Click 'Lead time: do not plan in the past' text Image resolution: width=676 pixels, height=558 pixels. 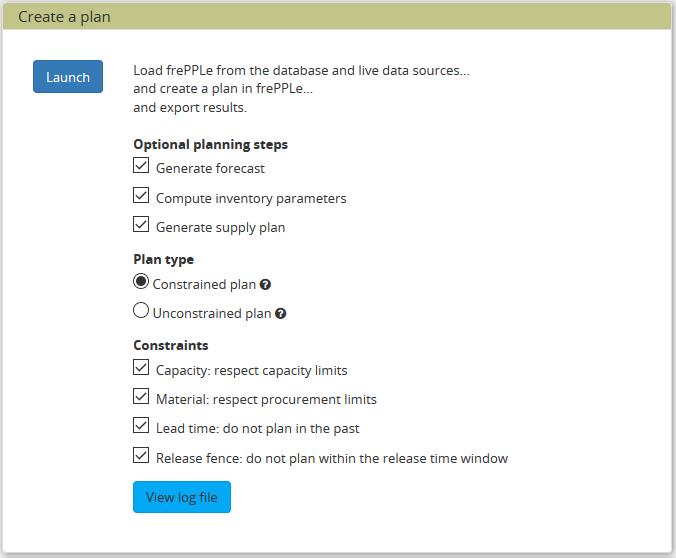tap(258, 429)
